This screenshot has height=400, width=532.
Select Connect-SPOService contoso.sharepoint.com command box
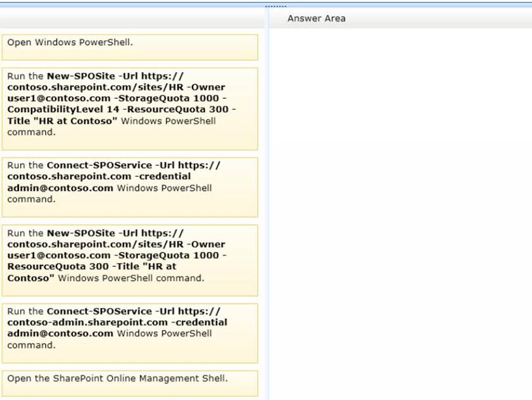130,187
